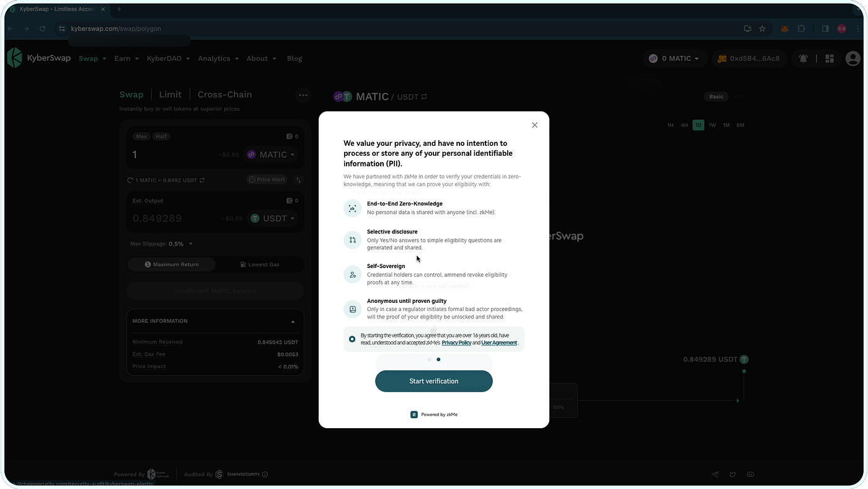The width and height of the screenshot is (868, 489).
Task: Open the swap settings three-dot menu
Action: (303, 95)
